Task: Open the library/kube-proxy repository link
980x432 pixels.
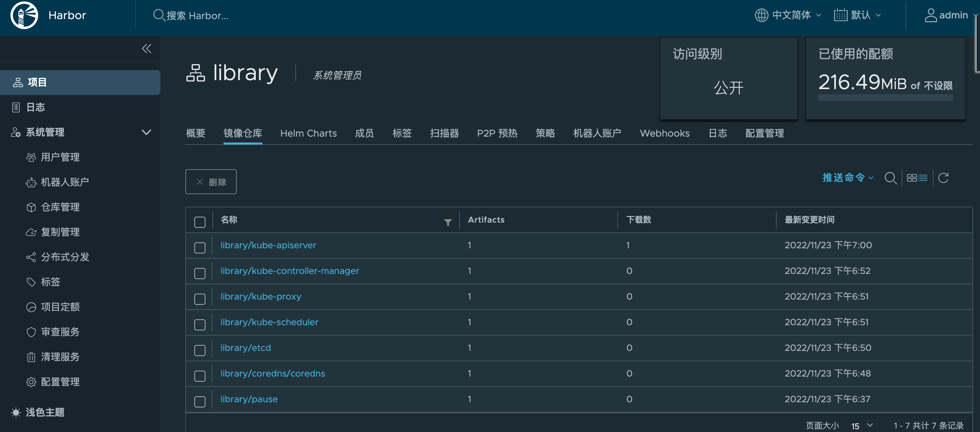Action: (x=261, y=296)
